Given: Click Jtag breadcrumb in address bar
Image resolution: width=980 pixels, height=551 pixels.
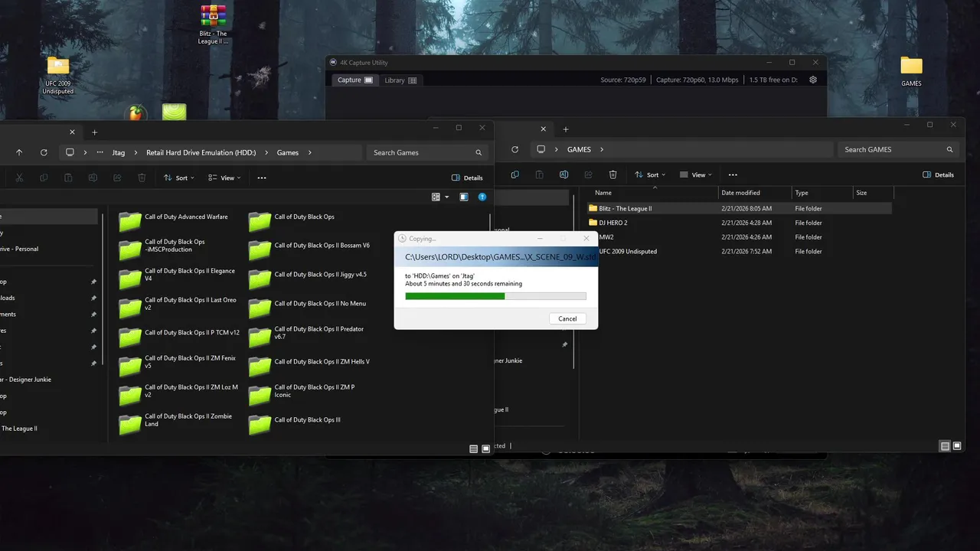Looking at the screenshot, I should point(118,152).
